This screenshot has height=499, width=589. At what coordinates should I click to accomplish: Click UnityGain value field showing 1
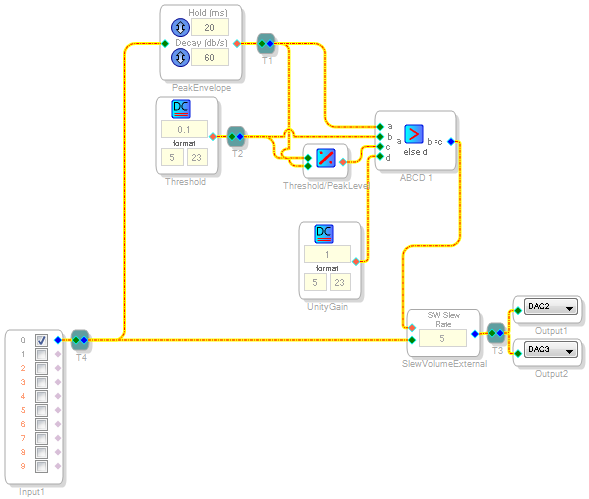click(327, 254)
